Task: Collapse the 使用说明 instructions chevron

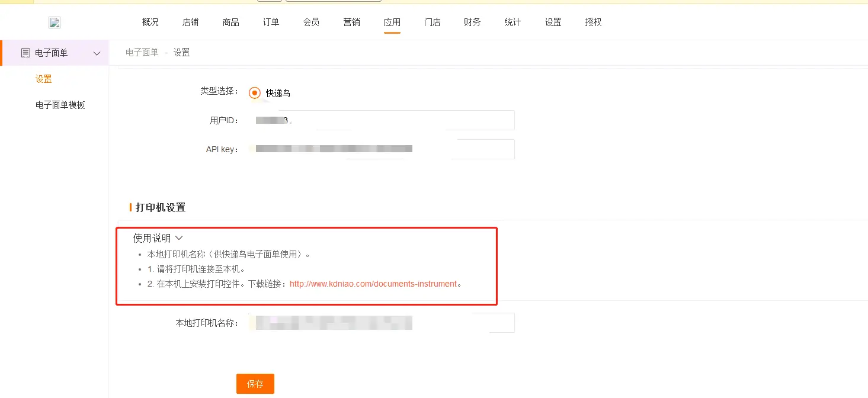Action: [179, 238]
